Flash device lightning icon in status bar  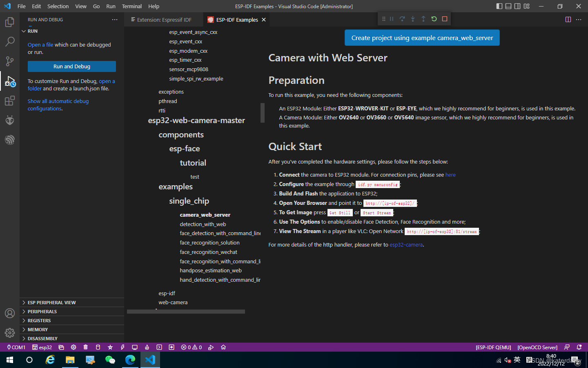pyautogui.click(x=122, y=347)
